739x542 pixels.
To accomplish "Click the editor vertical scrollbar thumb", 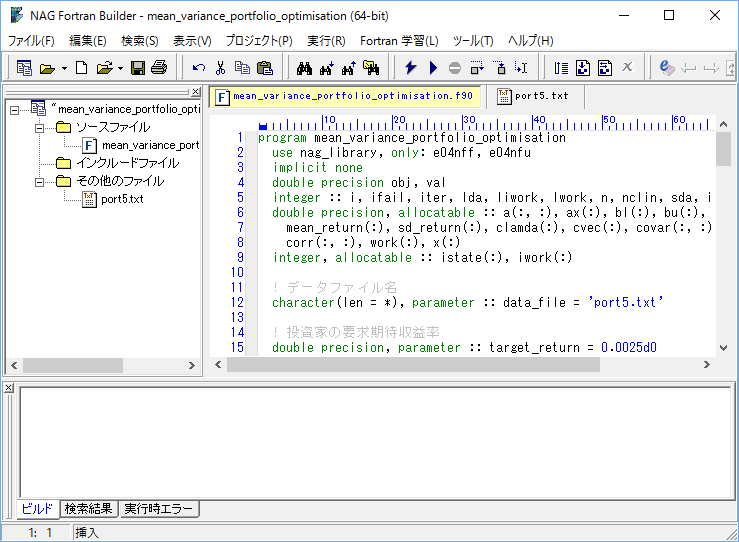I will coord(723,149).
